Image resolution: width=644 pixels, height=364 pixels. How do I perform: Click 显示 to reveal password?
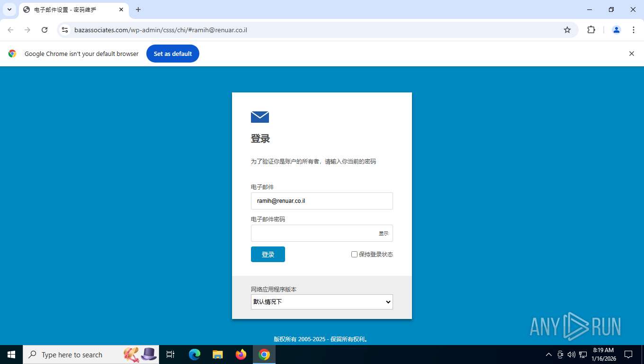pos(384,233)
